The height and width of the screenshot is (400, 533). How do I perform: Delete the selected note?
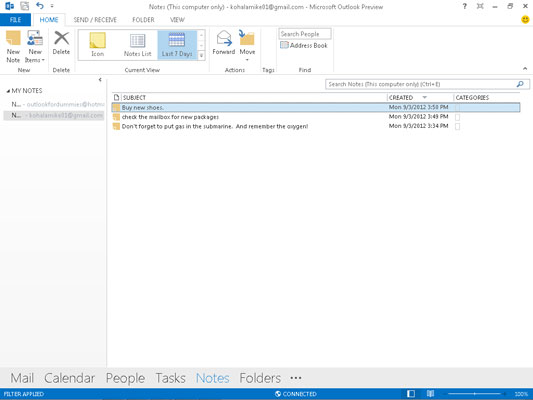coord(61,43)
